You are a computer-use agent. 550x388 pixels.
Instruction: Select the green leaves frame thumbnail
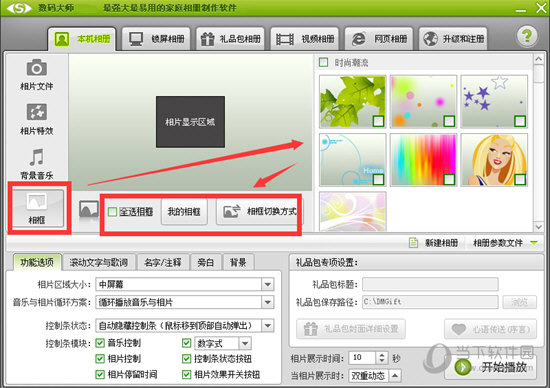tap(353, 102)
